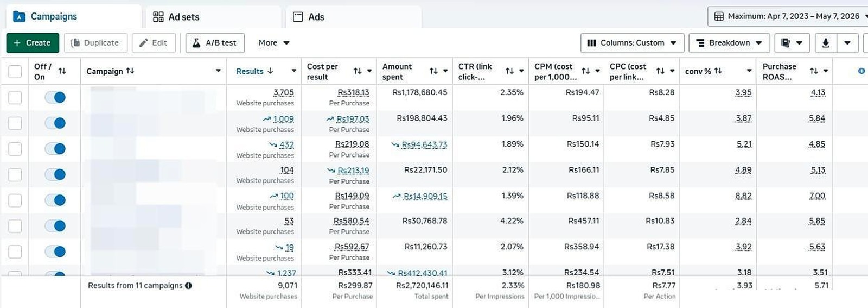Click the 7.00 Purchase ROAS value
This screenshot has height=308, width=868.
tap(817, 196)
